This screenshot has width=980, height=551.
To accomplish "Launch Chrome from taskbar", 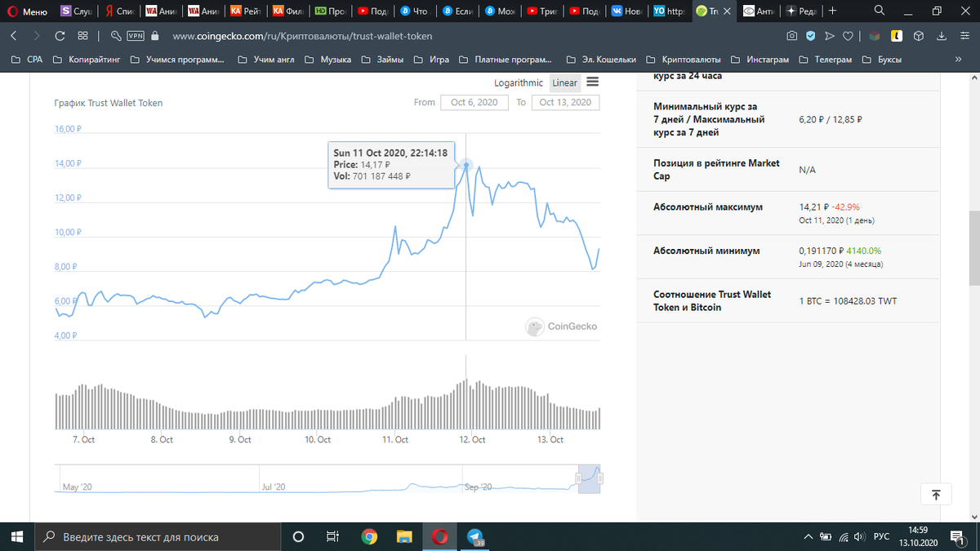I will [369, 536].
